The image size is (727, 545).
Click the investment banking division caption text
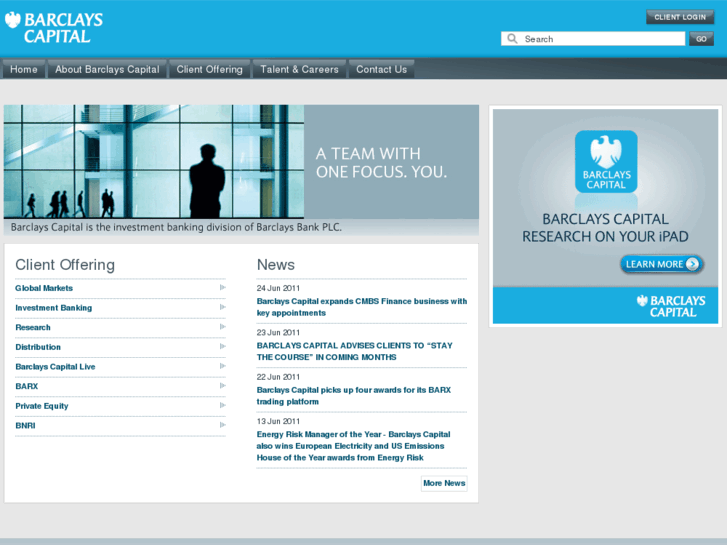[x=176, y=227]
